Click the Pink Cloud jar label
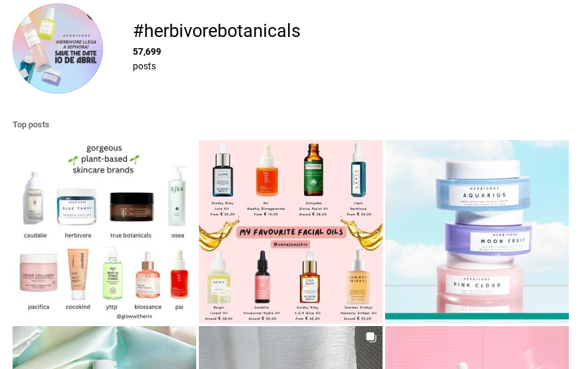The width and height of the screenshot is (588, 369). click(476, 285)
